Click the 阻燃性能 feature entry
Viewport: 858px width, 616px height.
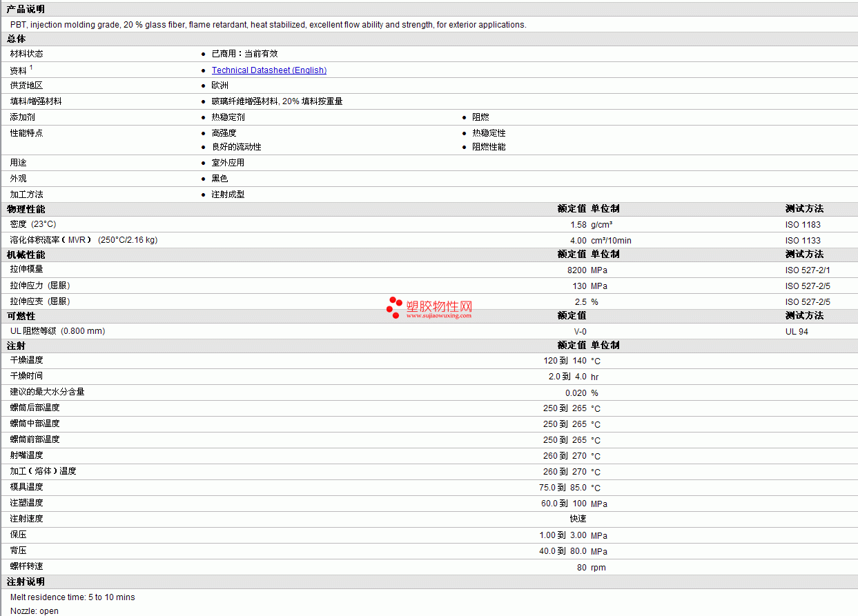[489, 147]
